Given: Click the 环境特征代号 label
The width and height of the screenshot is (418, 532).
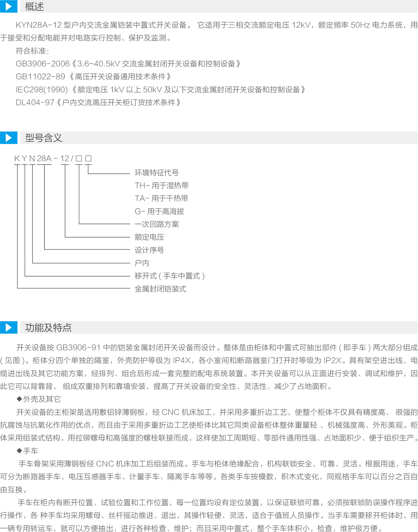Looking at the screenshot, I should click(x=157, y=173).
